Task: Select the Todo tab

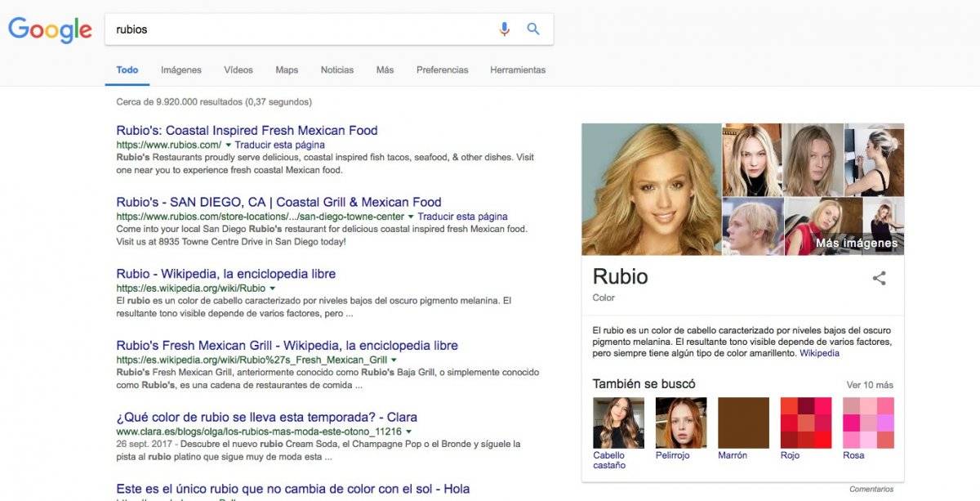Action: (127, 70)
